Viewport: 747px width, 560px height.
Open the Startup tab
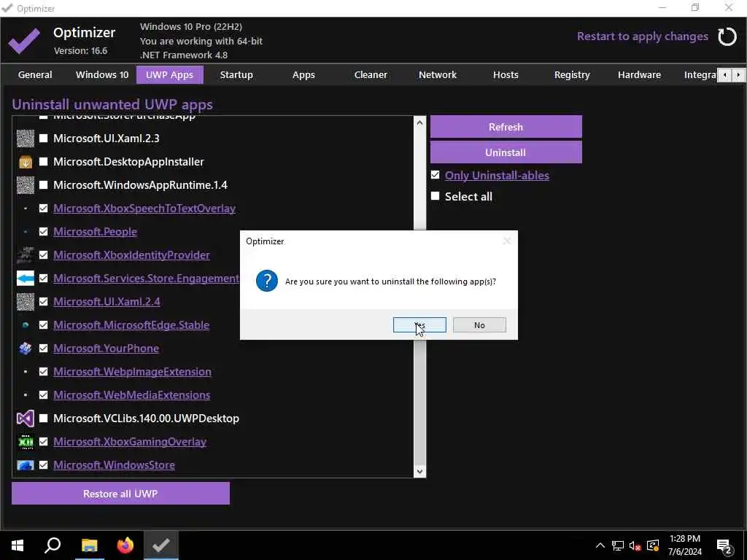coord(236,75)
